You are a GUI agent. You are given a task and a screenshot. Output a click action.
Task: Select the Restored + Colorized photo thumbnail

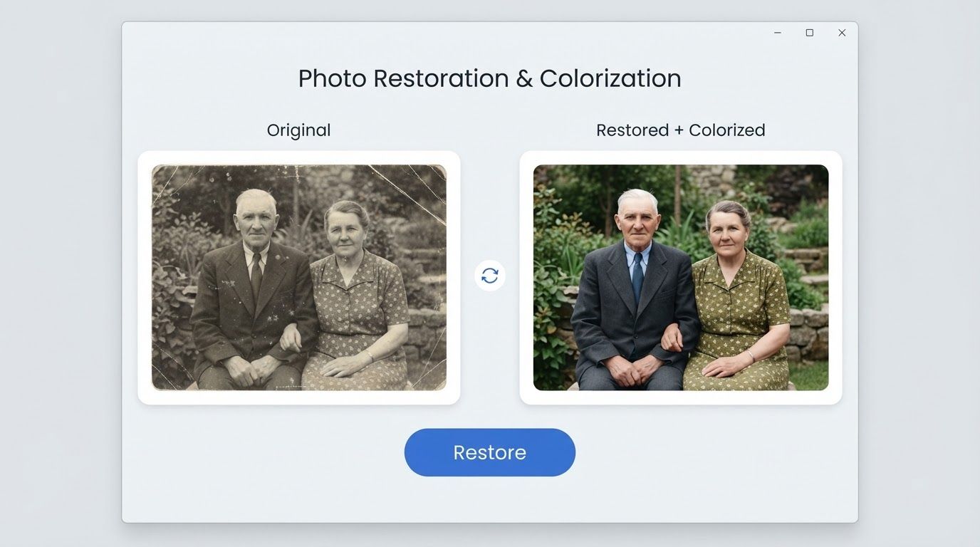(681, 278)
